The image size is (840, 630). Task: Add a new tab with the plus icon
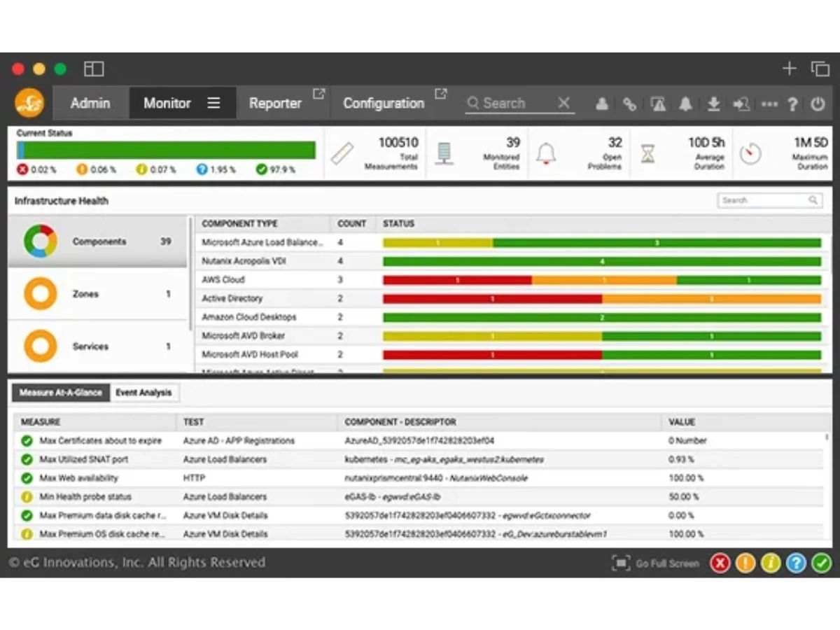pos(790,68)
